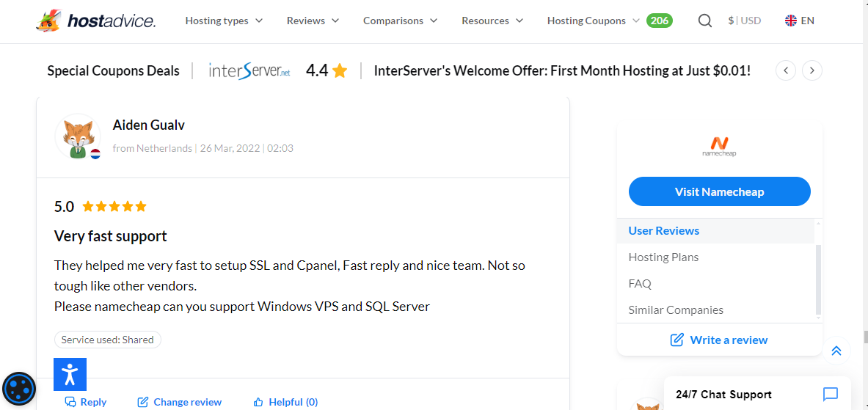
Task: Click the Change review link
Action: [x=179, y=402]
